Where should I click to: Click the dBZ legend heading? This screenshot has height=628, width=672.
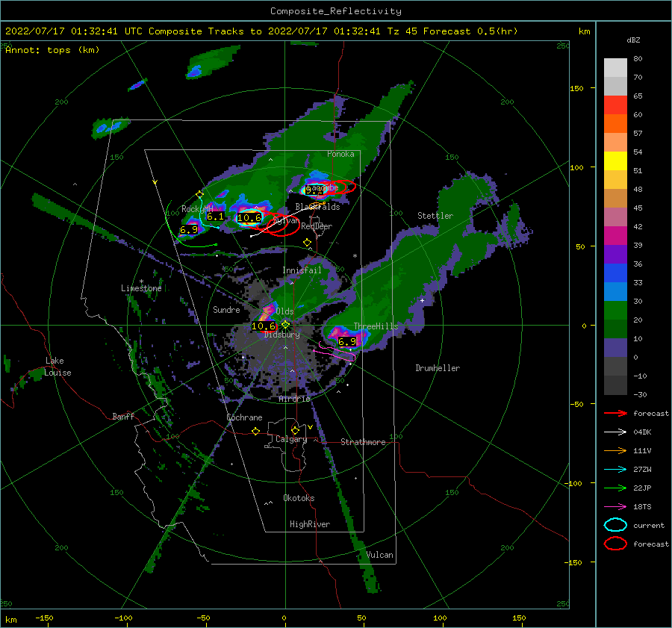coord(633,40)
